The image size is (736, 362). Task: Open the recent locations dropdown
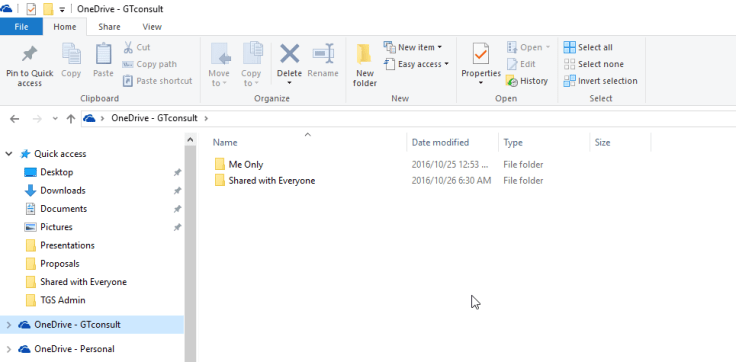tap(55, 119)
